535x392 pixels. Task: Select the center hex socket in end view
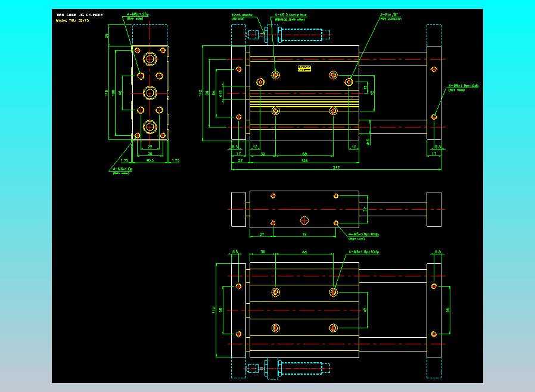(x=149, y=93)
